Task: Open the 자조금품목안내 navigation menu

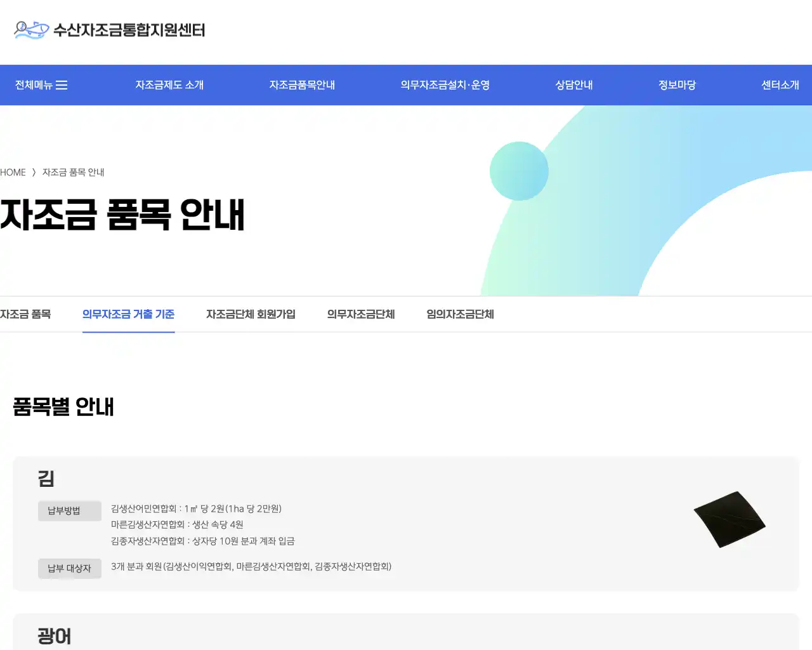Action: 302,84
